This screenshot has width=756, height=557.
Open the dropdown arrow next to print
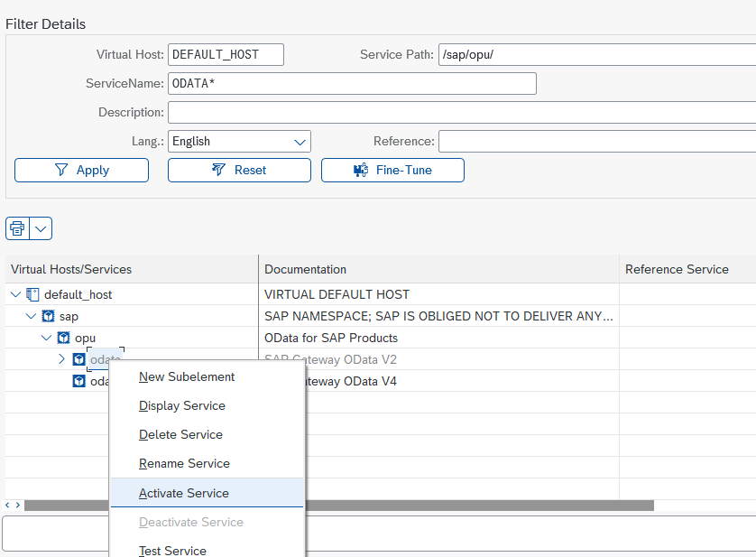tap(41, 228)
